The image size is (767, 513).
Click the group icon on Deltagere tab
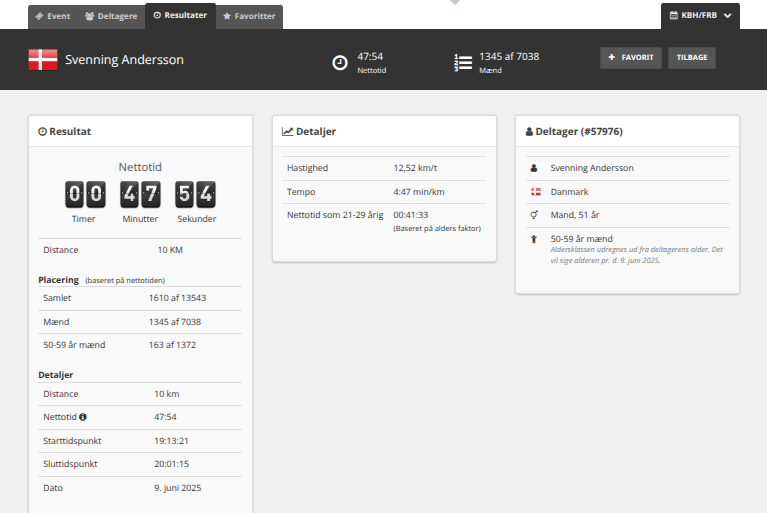click(90, 16)
